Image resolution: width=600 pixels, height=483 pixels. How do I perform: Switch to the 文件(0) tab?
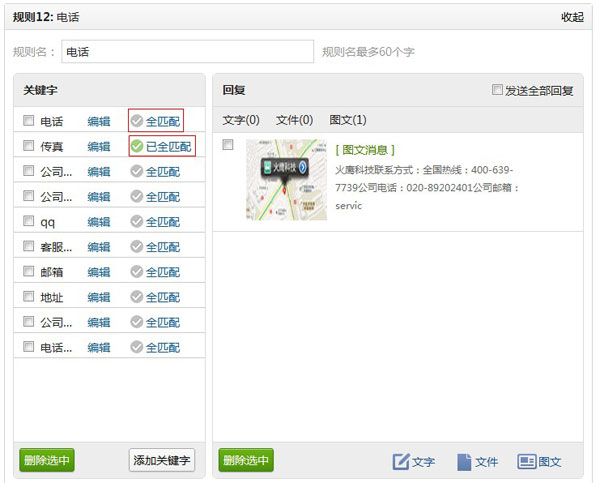294,120
